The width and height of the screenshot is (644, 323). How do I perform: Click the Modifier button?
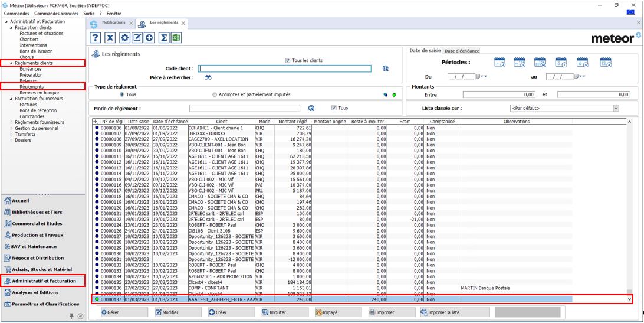pos(178,312)
